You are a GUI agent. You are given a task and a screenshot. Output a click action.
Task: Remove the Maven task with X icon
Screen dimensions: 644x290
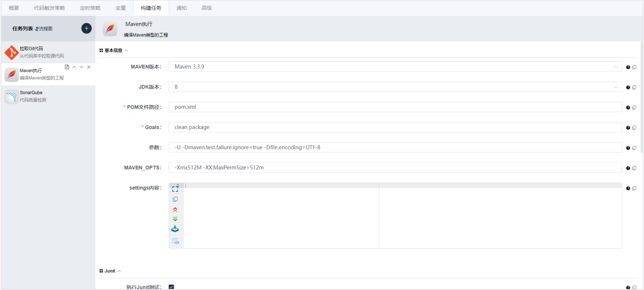[89, 67]
